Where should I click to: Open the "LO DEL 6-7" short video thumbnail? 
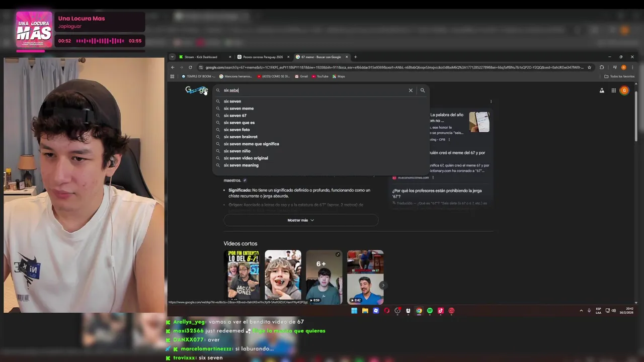click(x=242, y=277)
